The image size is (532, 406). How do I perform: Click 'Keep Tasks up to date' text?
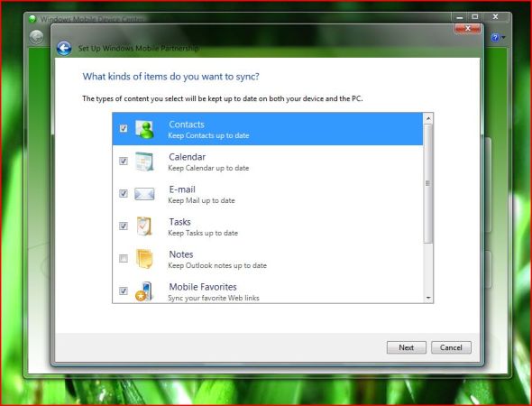tap(203, 233)
